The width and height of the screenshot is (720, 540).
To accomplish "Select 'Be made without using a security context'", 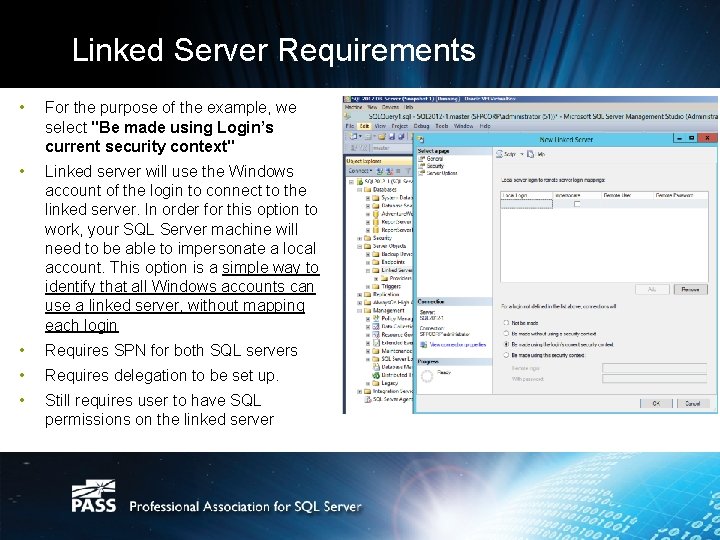I will (x=506, y=334).
